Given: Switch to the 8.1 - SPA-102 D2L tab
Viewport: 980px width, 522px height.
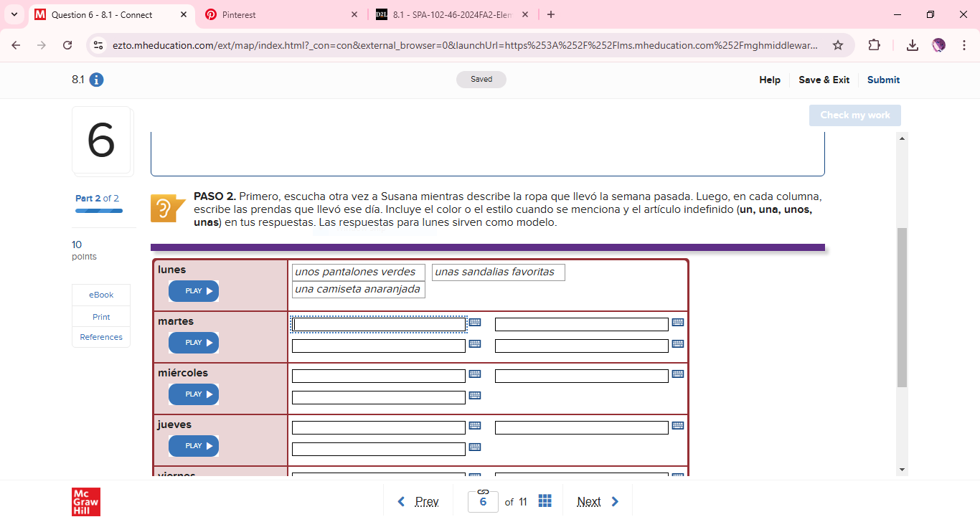Looking at the screenshot, I should click(x=452, y=14).
